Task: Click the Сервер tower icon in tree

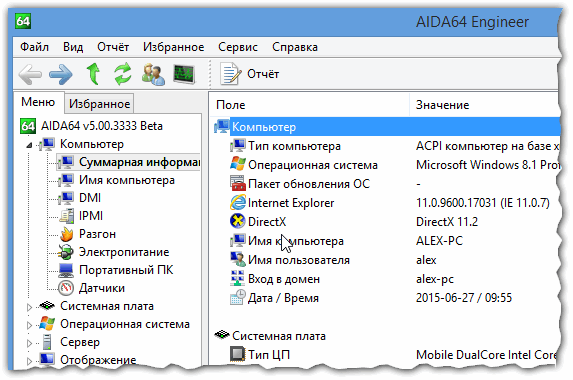Action: tap(47, 342)
